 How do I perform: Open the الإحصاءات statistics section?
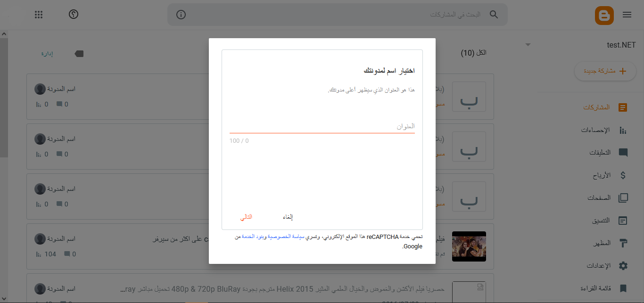coord(623,130)
